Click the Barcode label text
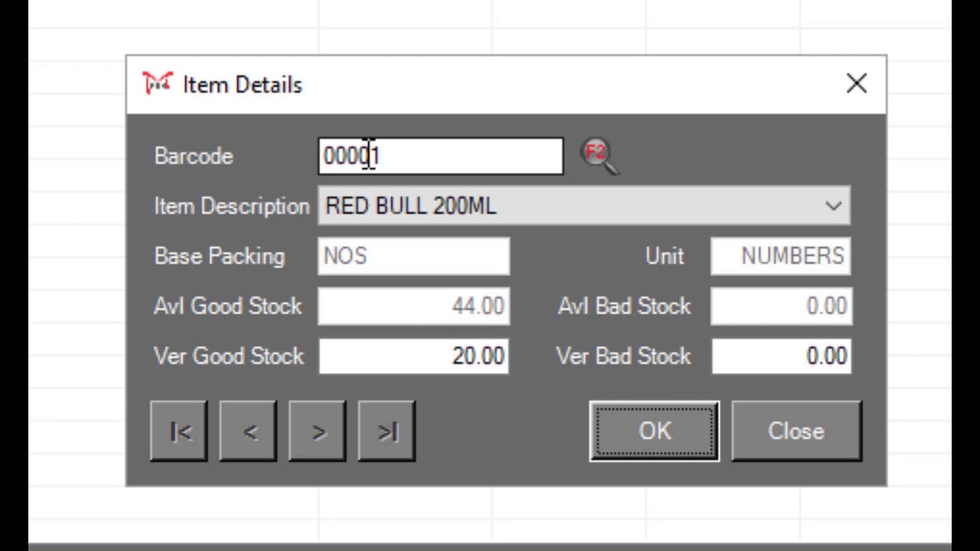 pos(194,156)
